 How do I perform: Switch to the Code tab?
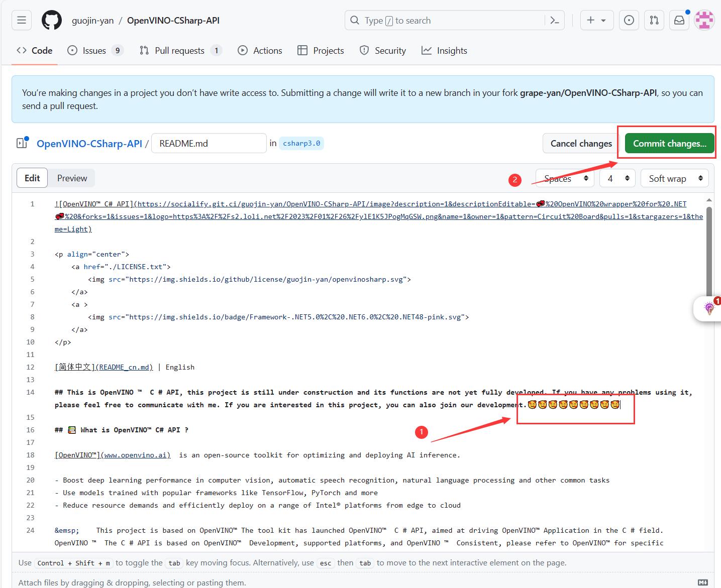pos(35,51)
